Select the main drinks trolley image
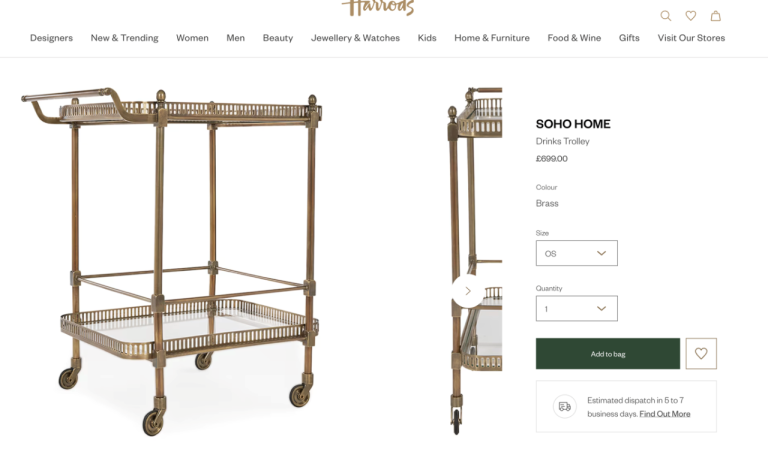Screen dimensions: 768x464 [x=171, y=262]
